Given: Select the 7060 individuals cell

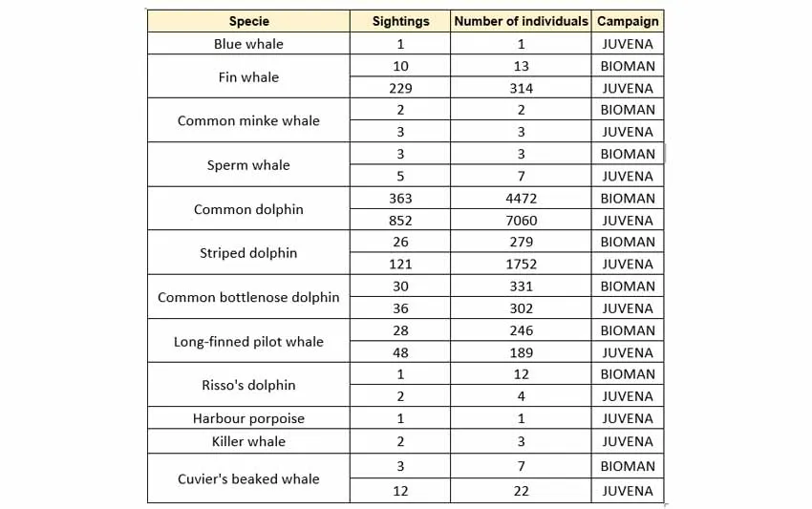Looking at the screenshot, I should click(x=521, y=221).
